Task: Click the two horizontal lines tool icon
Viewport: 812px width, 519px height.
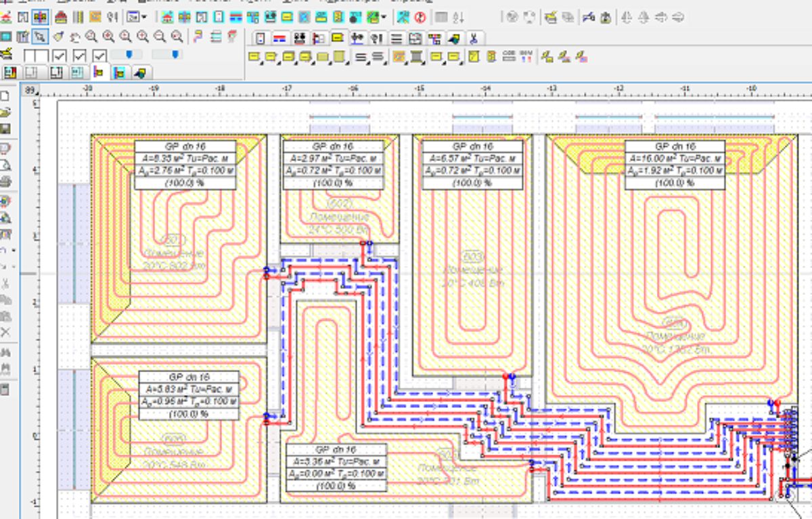Action: (360, 57)
